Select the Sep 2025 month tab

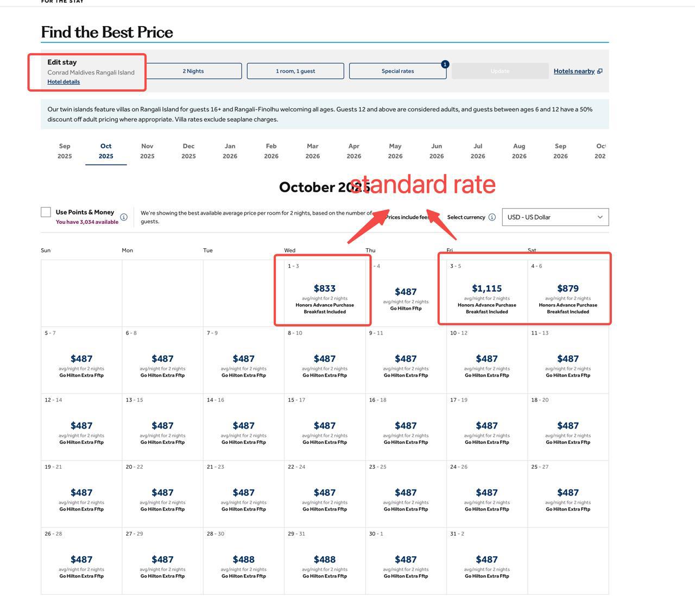(x=65, y=151)
